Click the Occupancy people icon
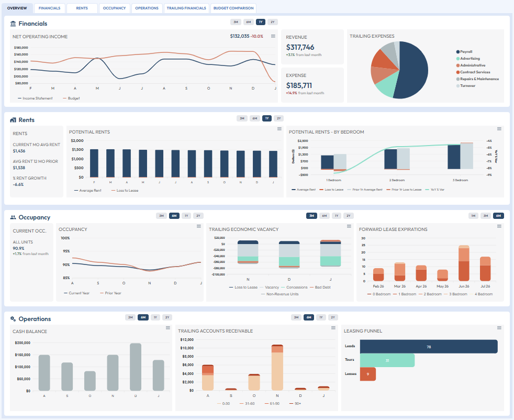514x420 pixels. 13,217
